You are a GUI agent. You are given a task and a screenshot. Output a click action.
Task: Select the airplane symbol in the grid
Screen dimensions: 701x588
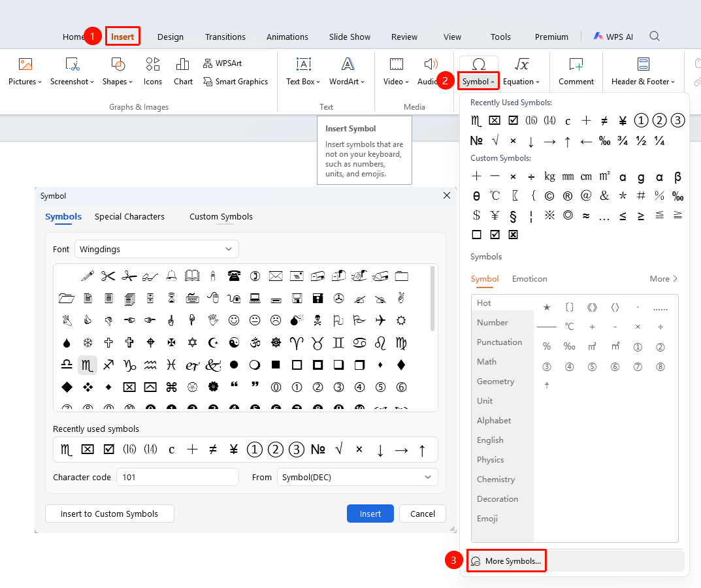pos(380,320)
